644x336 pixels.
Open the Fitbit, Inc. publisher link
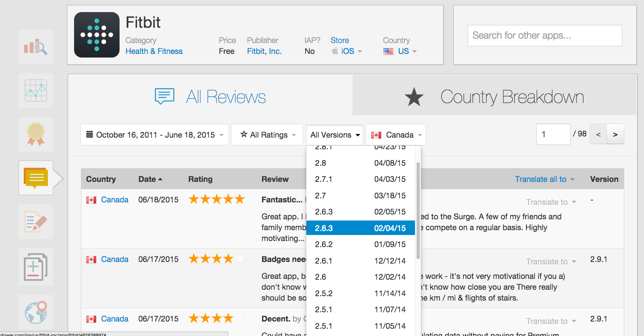click(264, 51)
